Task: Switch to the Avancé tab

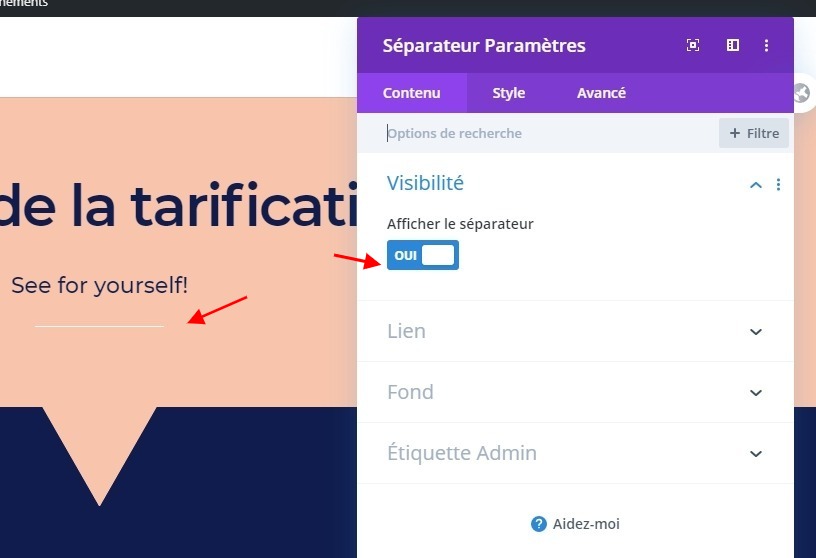Action: point(601,93)
